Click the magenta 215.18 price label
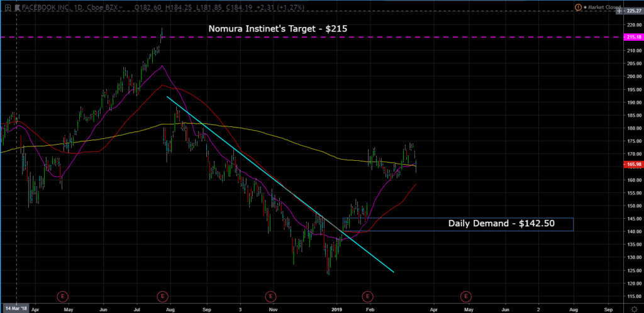This screenshot has width=644, height=313. (634, 37)
